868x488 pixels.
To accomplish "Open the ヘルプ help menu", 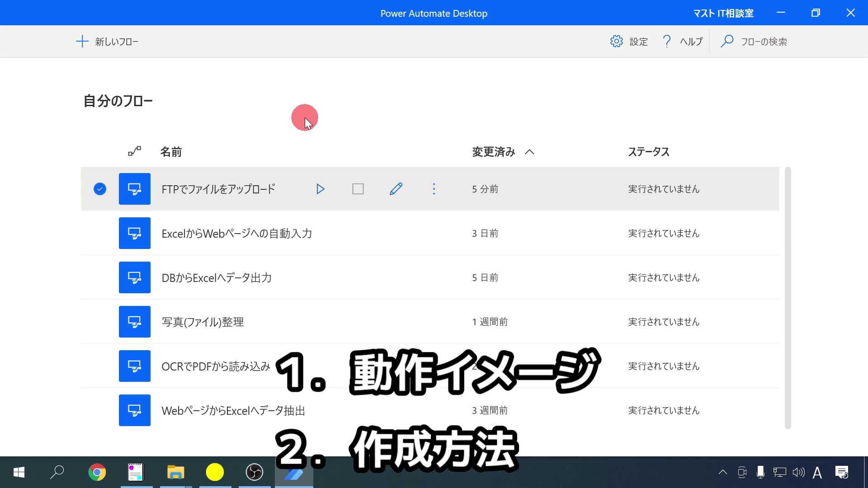I will 683,42.
